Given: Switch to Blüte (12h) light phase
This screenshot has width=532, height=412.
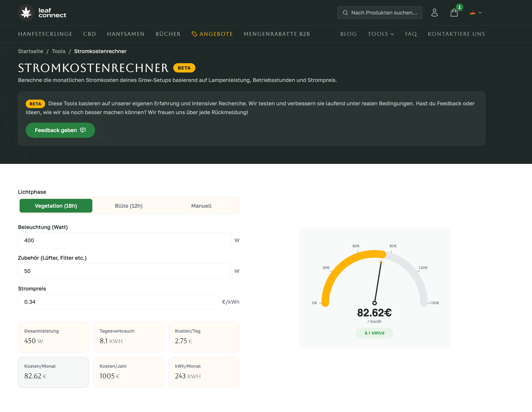Looking at the screenshot, I should point(129,206).
